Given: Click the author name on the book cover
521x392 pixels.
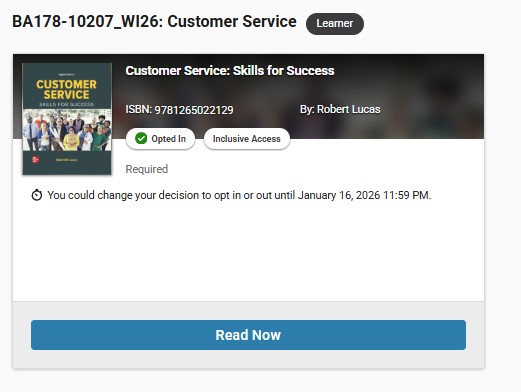Looking at the screenshot, I should 67,160.
